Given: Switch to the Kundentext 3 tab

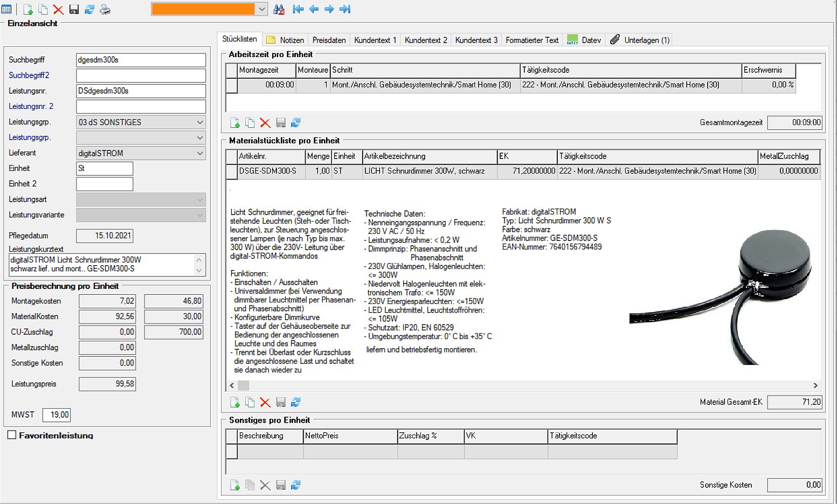Looking at the screenshot, I should point(476,40).
